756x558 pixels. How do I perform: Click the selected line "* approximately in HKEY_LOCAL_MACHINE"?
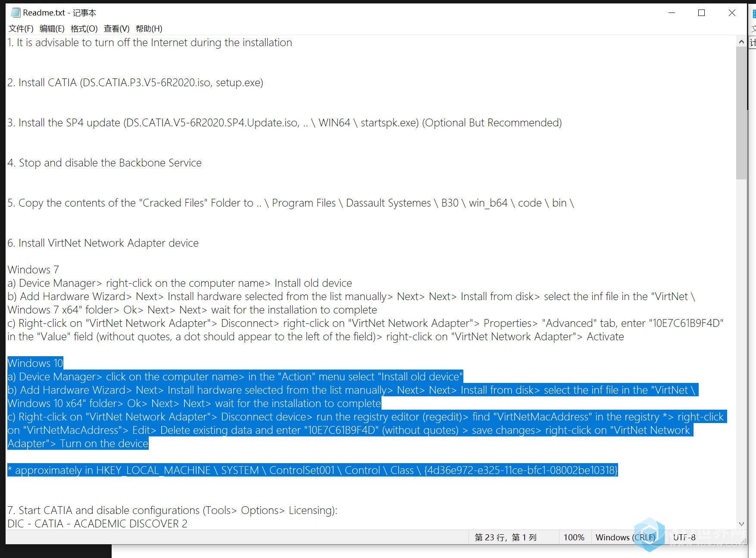coord(312,470)
